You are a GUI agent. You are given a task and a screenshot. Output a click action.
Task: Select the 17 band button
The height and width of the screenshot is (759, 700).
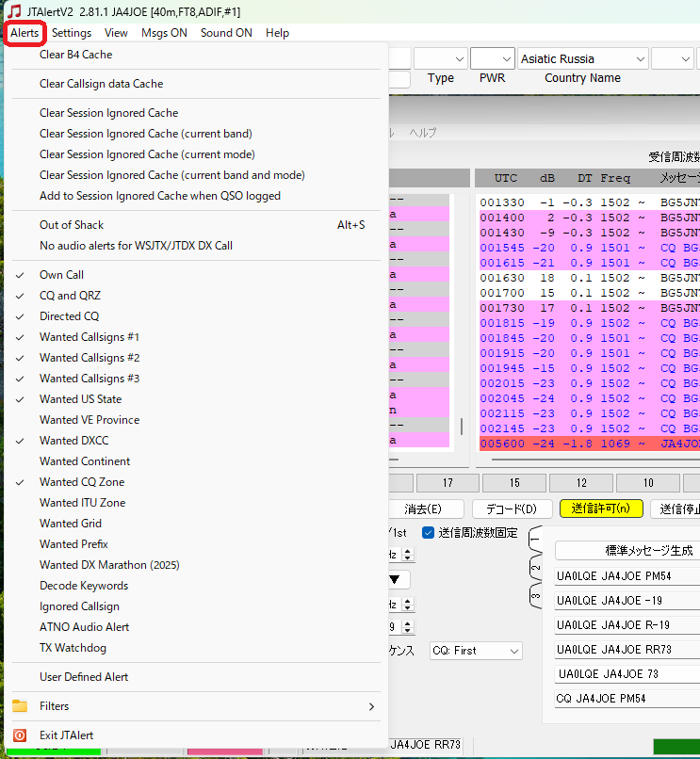[448, 483]
